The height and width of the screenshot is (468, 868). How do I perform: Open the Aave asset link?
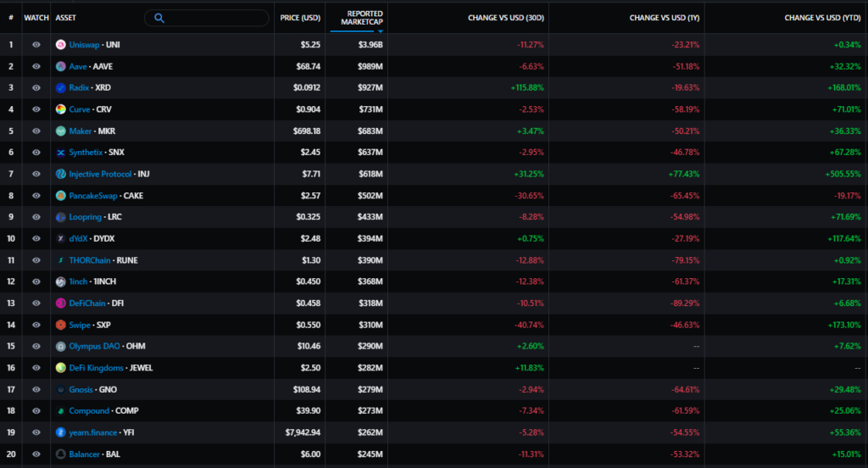point(77,66)
